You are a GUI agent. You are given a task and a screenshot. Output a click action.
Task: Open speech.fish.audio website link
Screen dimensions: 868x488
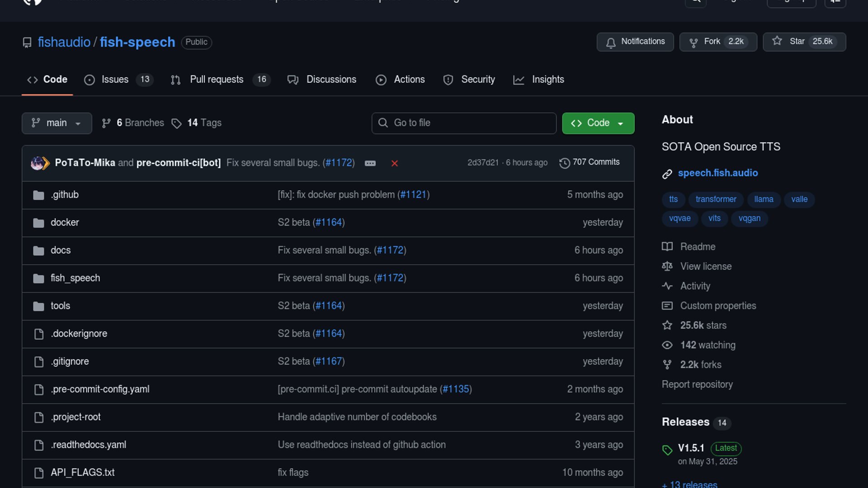(717, 173)
